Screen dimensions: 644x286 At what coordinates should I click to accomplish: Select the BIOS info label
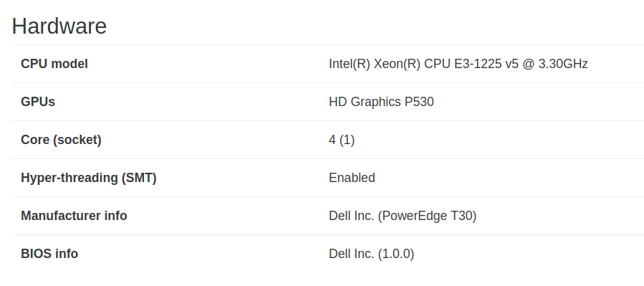pos(49,254)
